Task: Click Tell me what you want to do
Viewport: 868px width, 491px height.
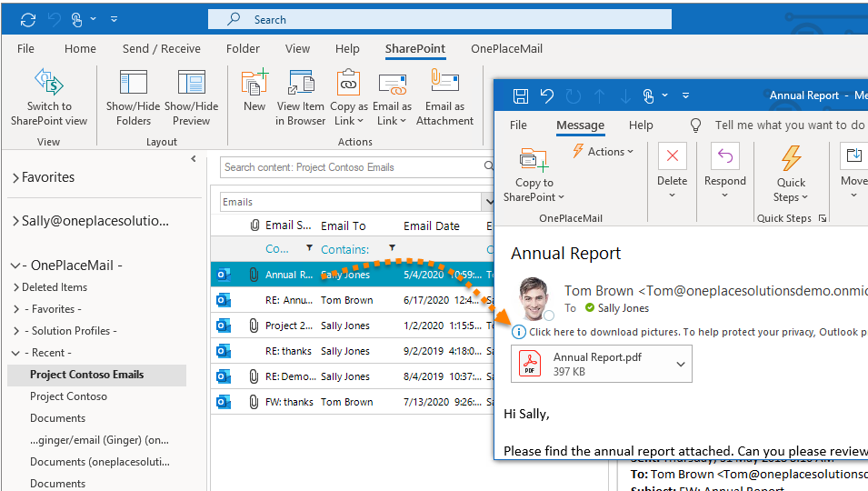Action: coord(790,125)
